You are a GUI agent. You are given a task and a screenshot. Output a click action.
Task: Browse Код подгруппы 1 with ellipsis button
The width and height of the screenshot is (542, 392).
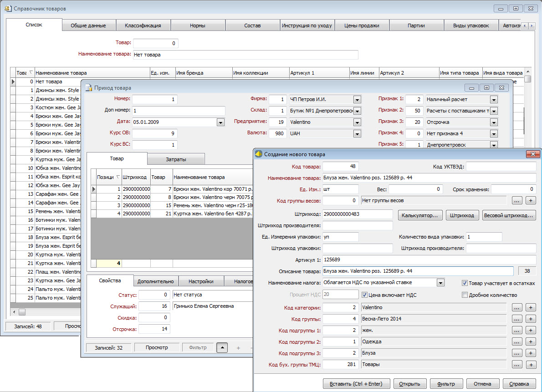(x=516, y=330)
